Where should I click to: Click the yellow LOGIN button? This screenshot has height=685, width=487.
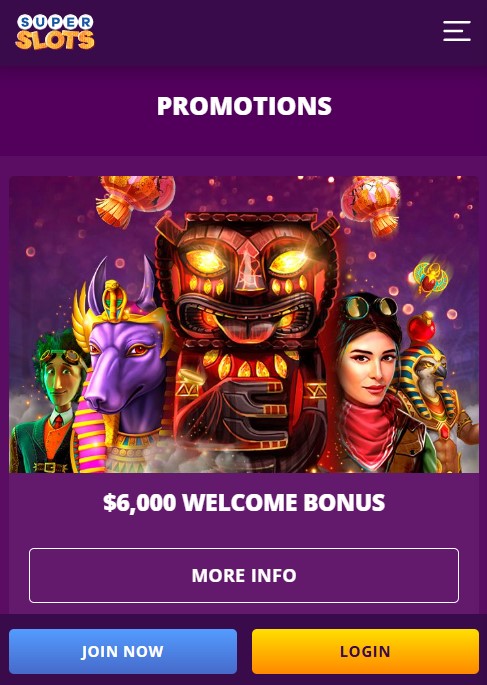tap(365, 651)
